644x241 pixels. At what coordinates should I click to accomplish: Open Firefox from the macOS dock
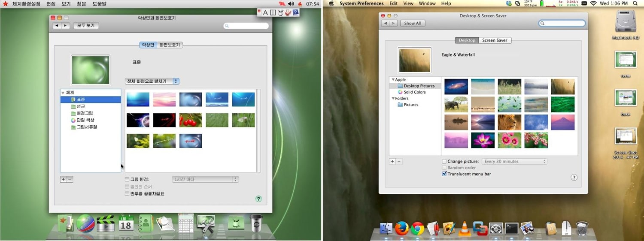click(401, 228)
